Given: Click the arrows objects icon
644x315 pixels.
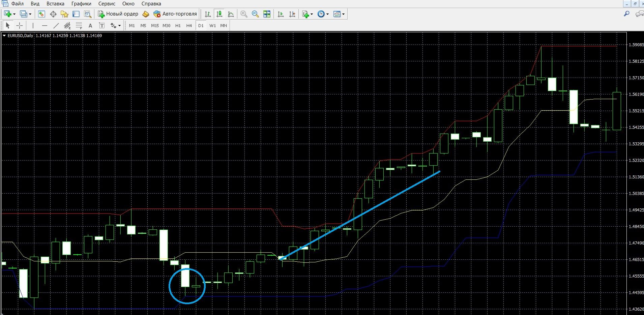Looking at the screenshot, I should 113,26.
